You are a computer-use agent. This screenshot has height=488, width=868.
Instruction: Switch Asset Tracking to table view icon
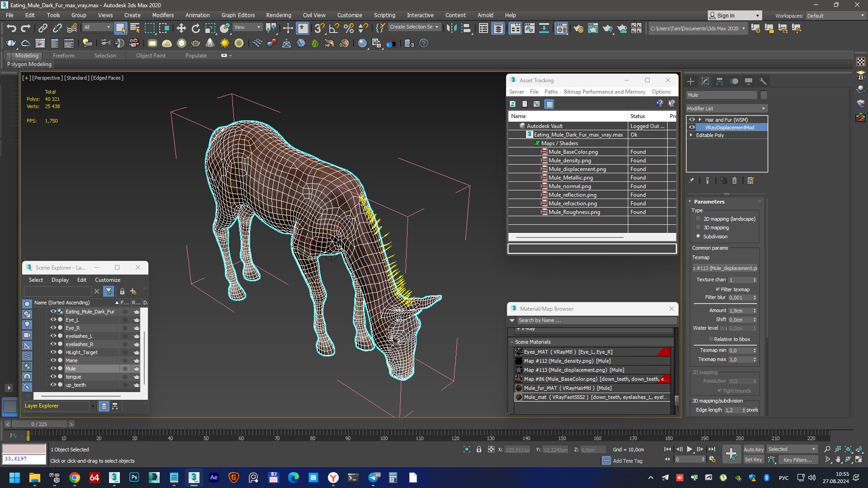(x=549, y=104)
